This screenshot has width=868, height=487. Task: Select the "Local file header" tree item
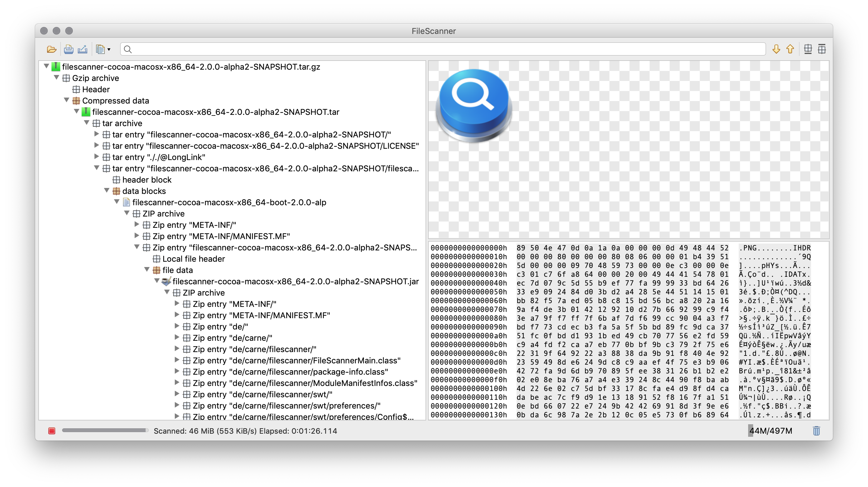click(x=193, y=259)
